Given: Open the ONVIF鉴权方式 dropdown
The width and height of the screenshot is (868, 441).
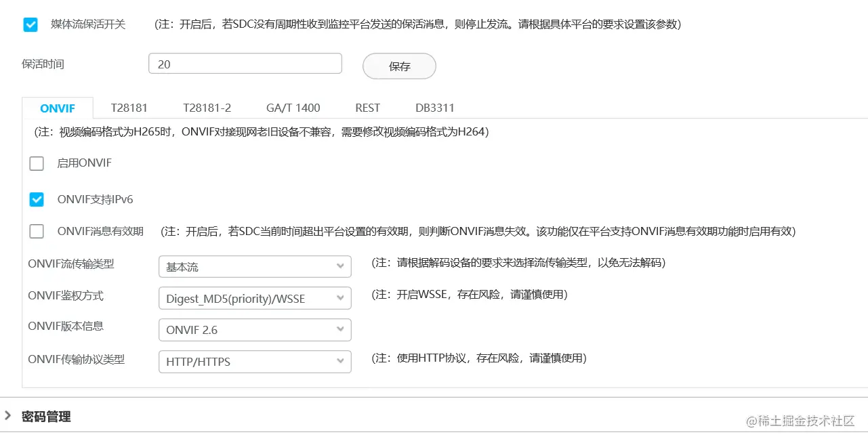Looking at the screenshot, I should 255,298.
